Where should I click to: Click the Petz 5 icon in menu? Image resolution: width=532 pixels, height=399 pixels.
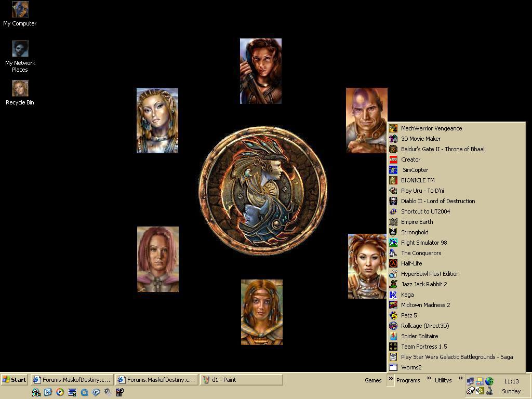point(393,315)
